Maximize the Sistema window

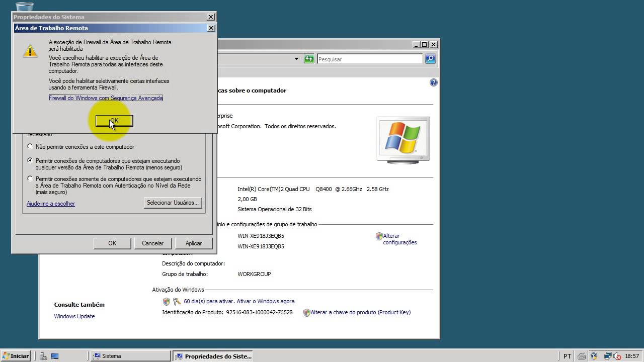click(424, 44)
